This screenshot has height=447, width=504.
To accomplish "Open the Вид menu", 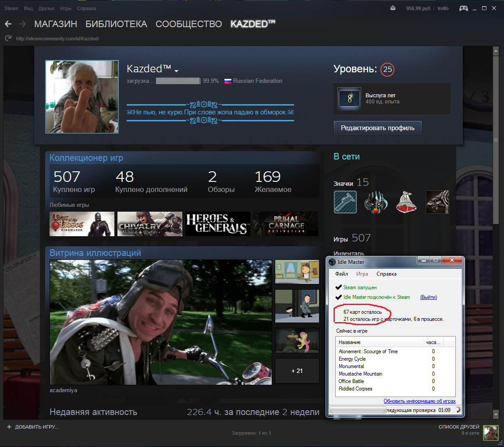I will [x=28, y=8].
